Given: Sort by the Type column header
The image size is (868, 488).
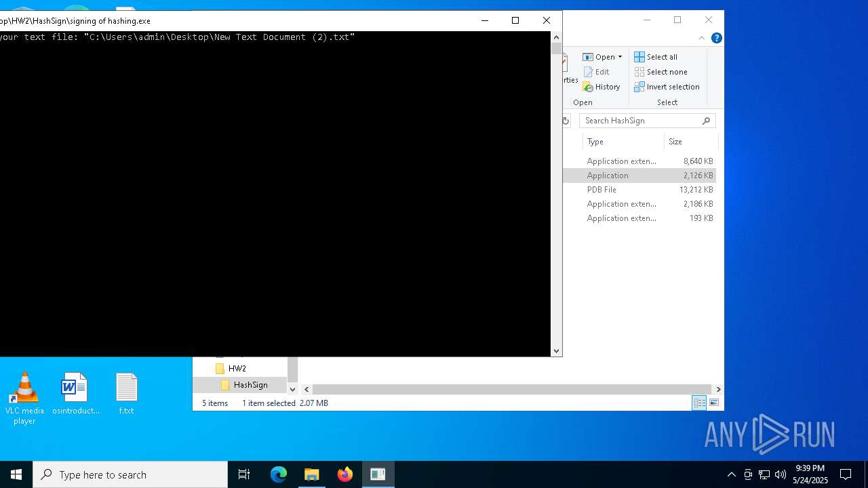Looking at the screenshot, I should (x=623, y=142).
